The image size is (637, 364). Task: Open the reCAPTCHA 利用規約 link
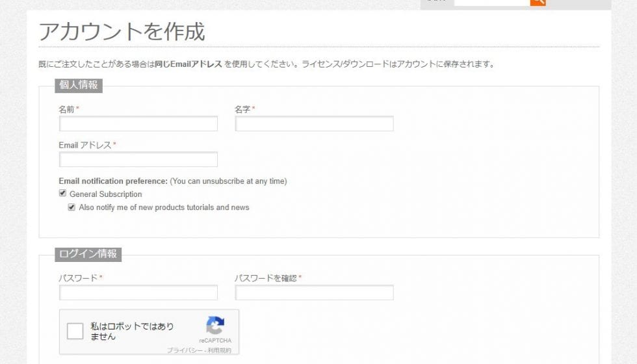(220, 350)
